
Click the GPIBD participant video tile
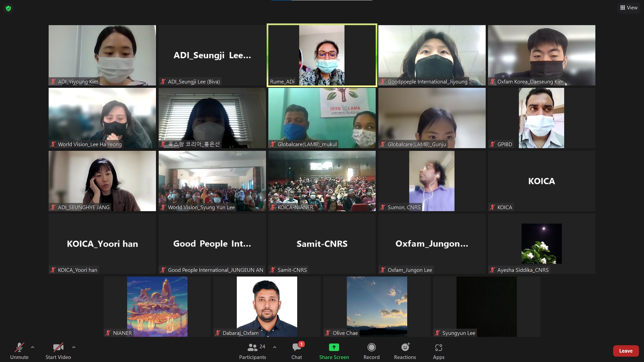coord(541,118)
